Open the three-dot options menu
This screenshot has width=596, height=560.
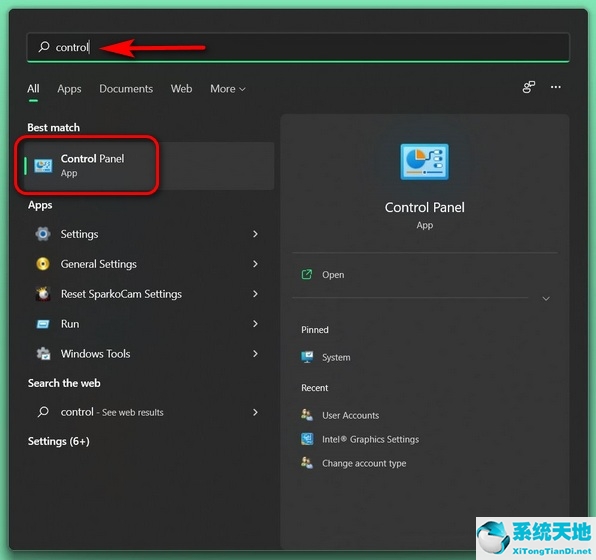pos(556,87)
